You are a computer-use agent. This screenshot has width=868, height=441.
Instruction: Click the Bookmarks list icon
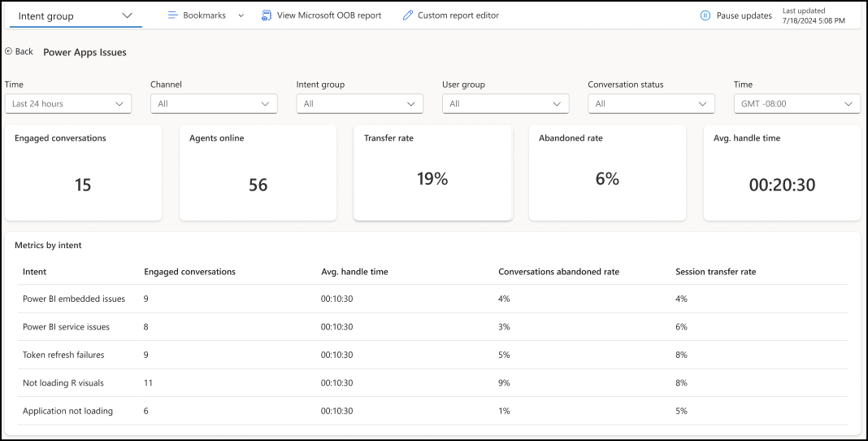click(x=172, y=15)
